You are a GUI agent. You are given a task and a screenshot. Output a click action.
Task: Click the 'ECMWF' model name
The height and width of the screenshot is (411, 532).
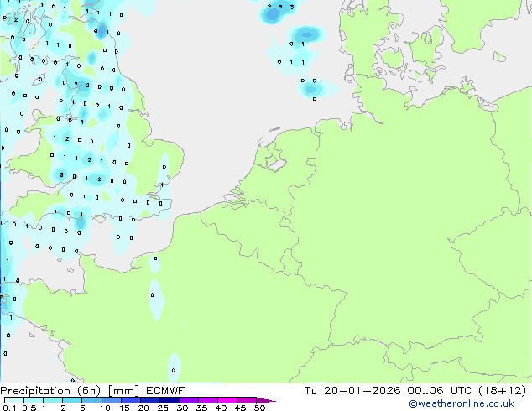(165, 391)
